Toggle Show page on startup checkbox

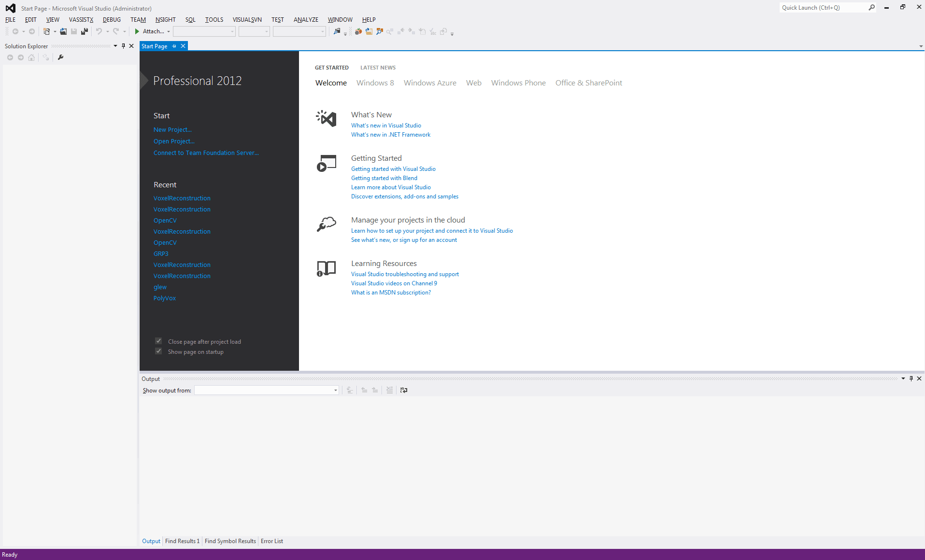point(158,351)
